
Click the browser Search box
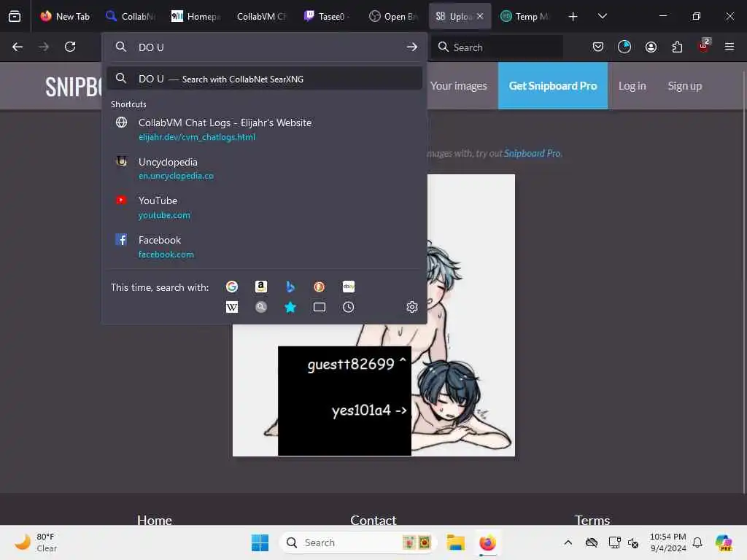498,47
